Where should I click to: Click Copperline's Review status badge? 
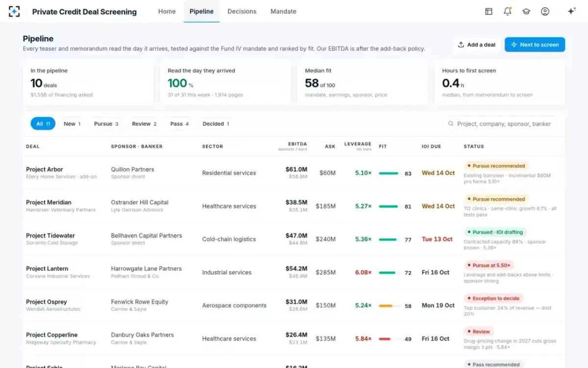(x=478, y=332)
